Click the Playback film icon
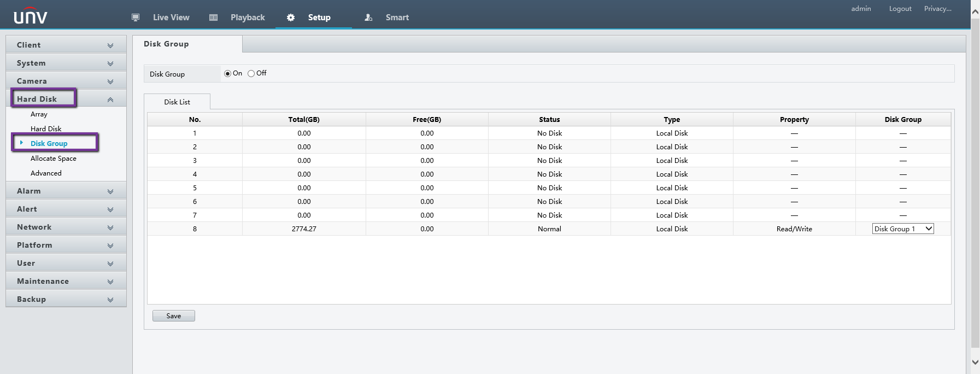Viewport: 980px width, 374px height. point(214,17)
